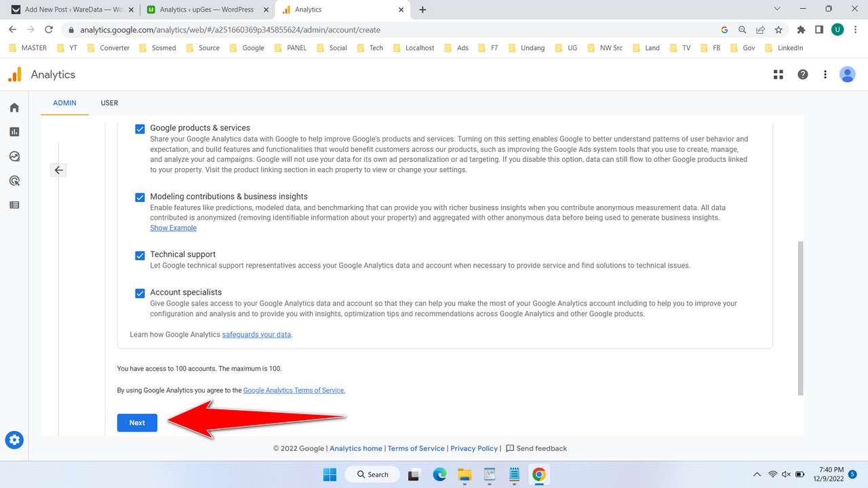868x488 pixels.
Task: Open Analytics help question mark
Action: tap(802, 74)
